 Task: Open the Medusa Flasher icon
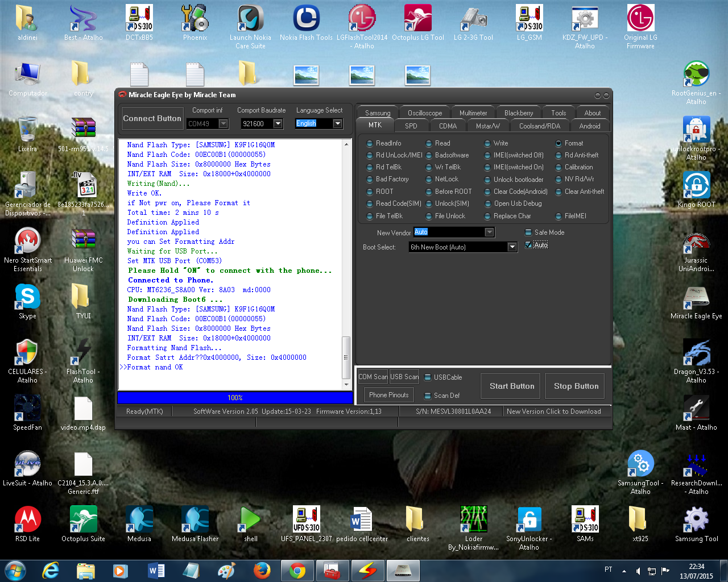pyautogui.click(x=195, y=519)
